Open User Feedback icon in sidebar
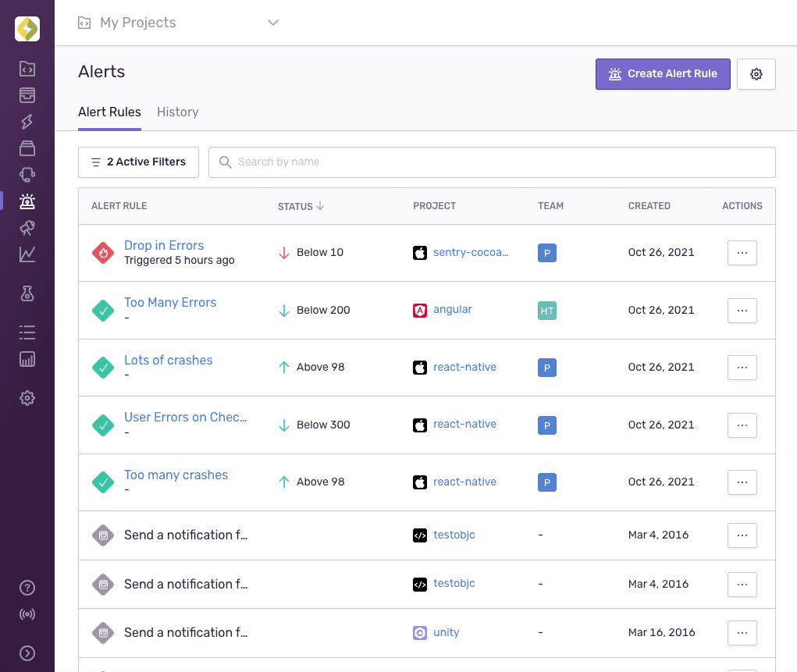This screenshot has width=797, height=672. (x=27, y=175)
